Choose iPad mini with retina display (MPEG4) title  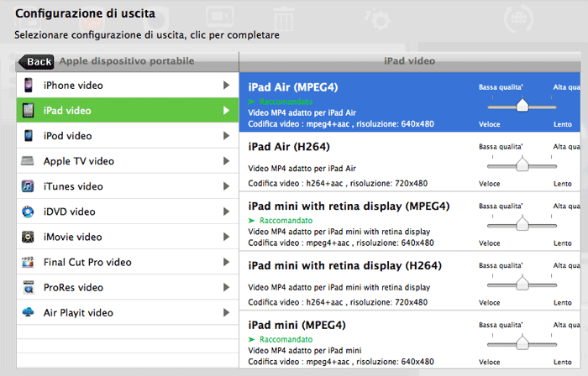pos(349,206)
